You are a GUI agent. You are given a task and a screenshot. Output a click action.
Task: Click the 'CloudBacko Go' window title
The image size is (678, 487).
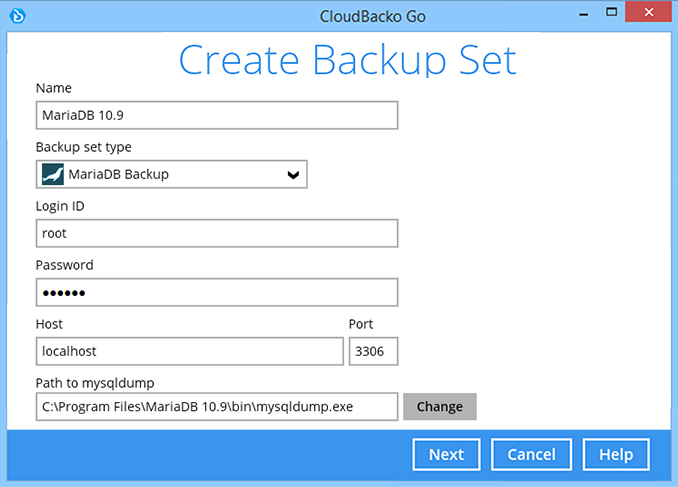pos(373,17)
